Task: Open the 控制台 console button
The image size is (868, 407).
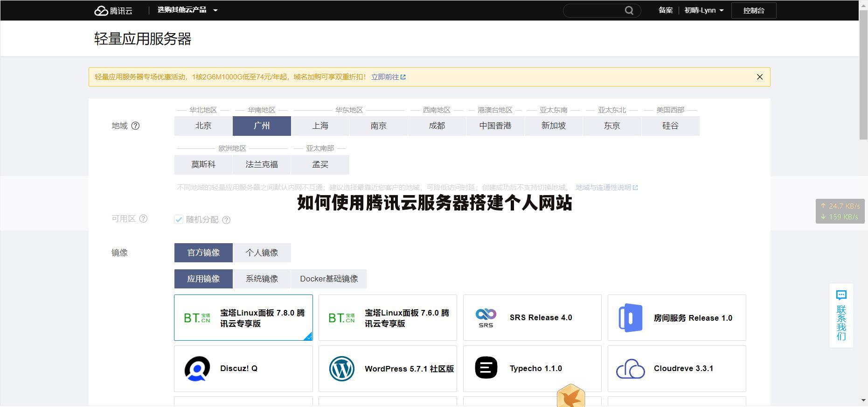Action: click(754, 10)
